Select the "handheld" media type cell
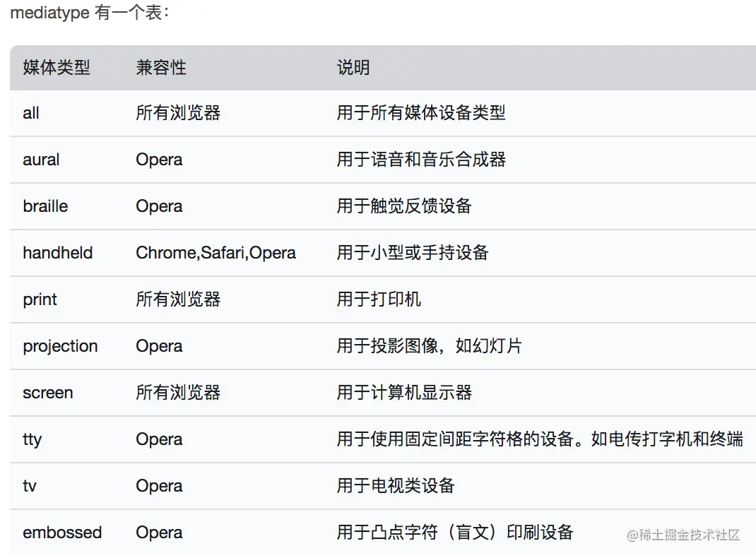 [58, 253]
